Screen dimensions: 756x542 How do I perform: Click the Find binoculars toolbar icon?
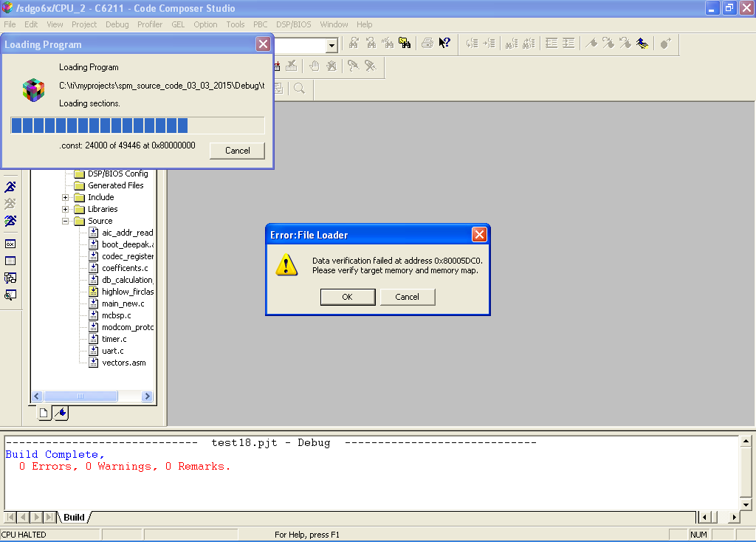[x=354, y=44]
